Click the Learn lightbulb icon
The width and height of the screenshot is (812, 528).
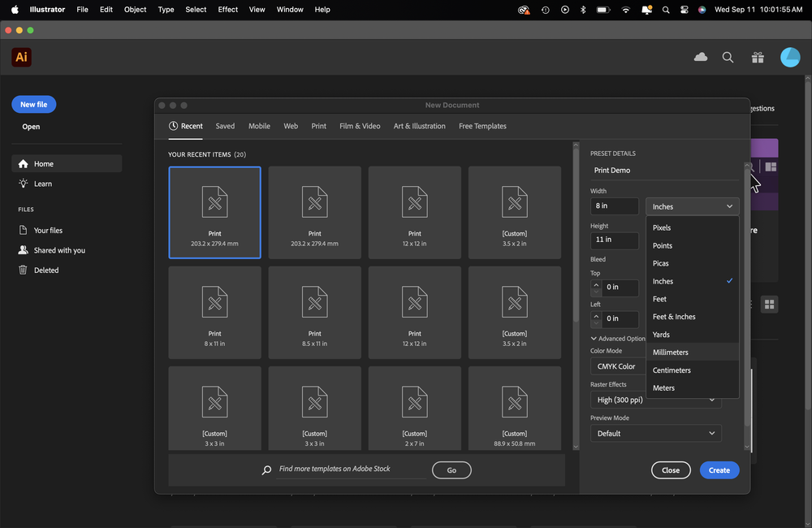pyautogui.click(x=24, y=184)
